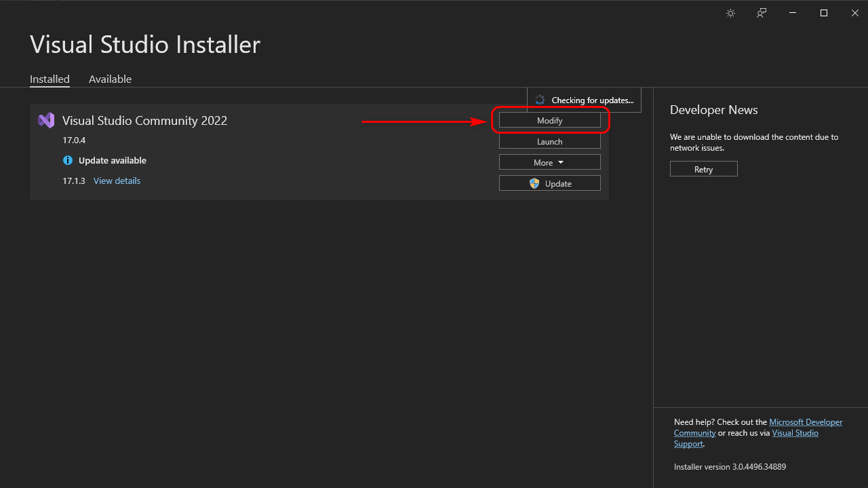Click the shield icon on the Update button
The height and width of the screenshot is (488, 868).
(x=534, y=183)
